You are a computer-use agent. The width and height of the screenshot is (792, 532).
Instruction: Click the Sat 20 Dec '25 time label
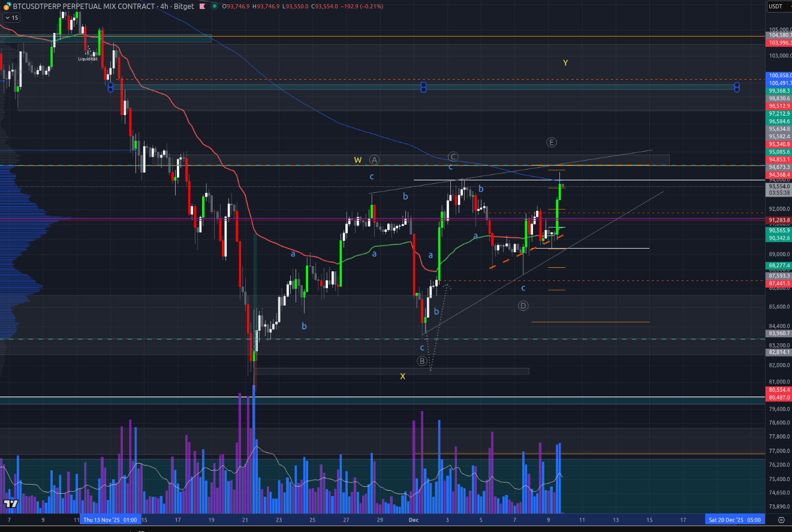click(x=734, y=520)
